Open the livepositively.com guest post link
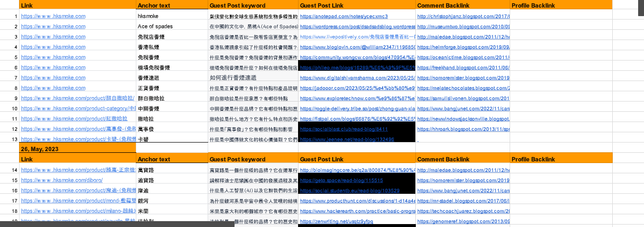The width and height of the screenshot is (644, 227). 357,37
